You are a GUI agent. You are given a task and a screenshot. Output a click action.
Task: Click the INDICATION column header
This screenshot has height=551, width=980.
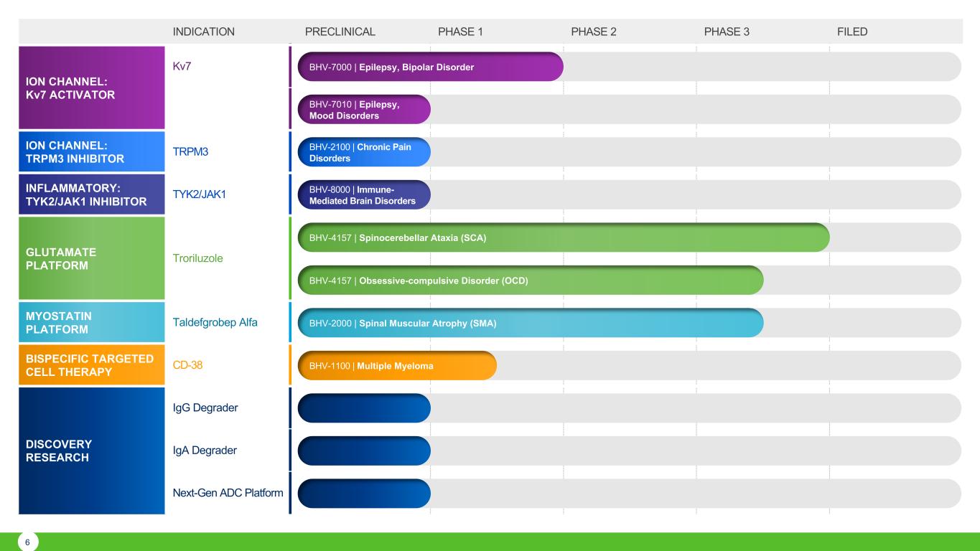tap(204, 32)
